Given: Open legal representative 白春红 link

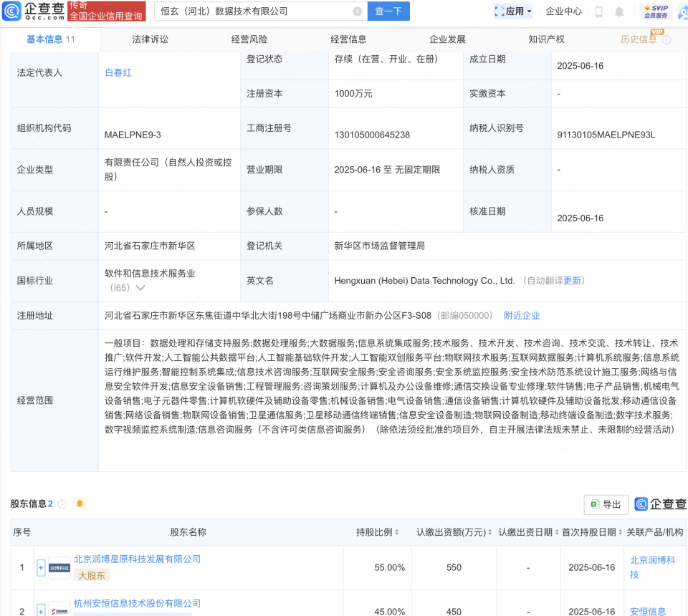Looking at the screenshot, I should [x=118, y=73].
